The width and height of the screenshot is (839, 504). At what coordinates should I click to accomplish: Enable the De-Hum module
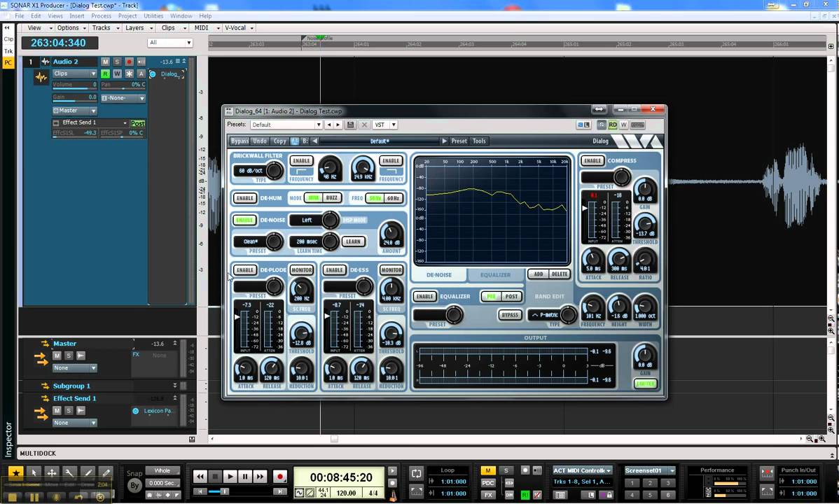(x=245, y=198)
